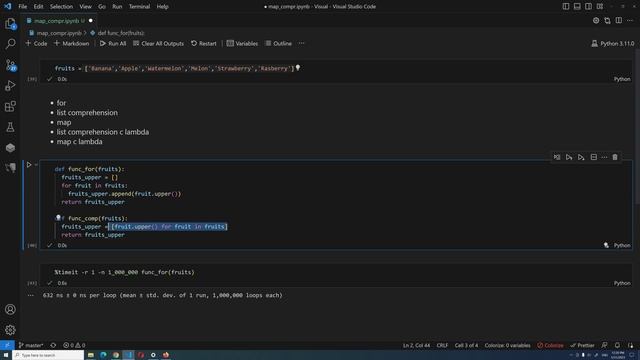This screenshot has width=640, height=360.
Task: Open the notebook toolbar overflow ellipsis
Action: pyautogui.click(x=301, y=43)
